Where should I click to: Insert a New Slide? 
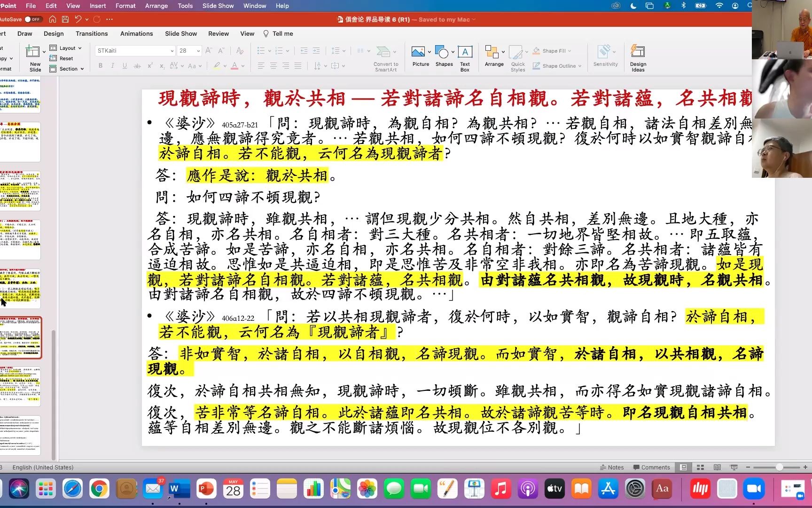[x=34, y=58]
